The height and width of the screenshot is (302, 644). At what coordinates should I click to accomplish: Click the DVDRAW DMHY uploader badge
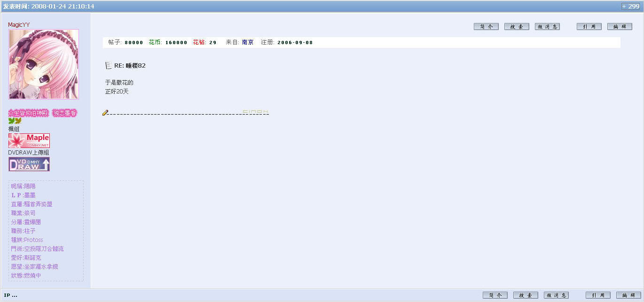click(29, 164)
